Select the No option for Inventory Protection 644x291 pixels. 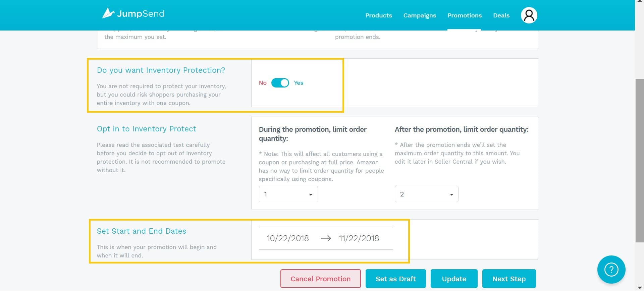coord(263,83)
